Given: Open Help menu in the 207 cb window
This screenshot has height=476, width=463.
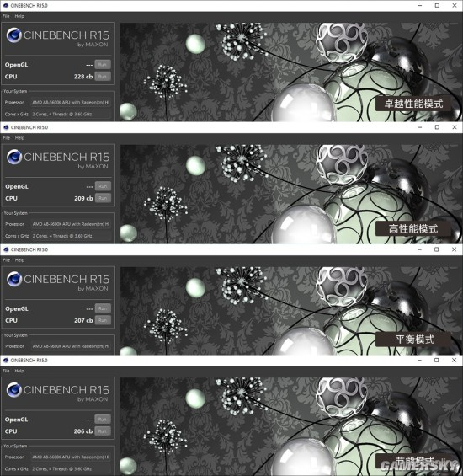Looking at the screenshot, I should 19,260.
